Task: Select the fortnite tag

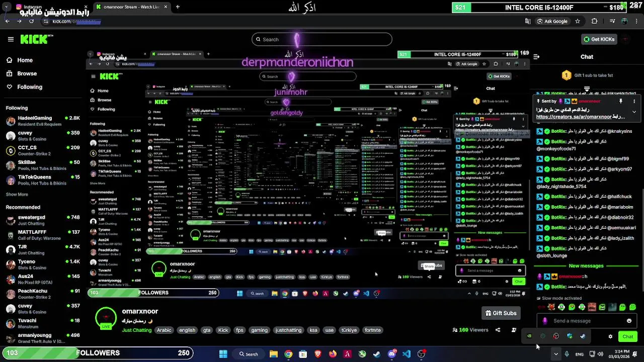Action: [373, 330]
